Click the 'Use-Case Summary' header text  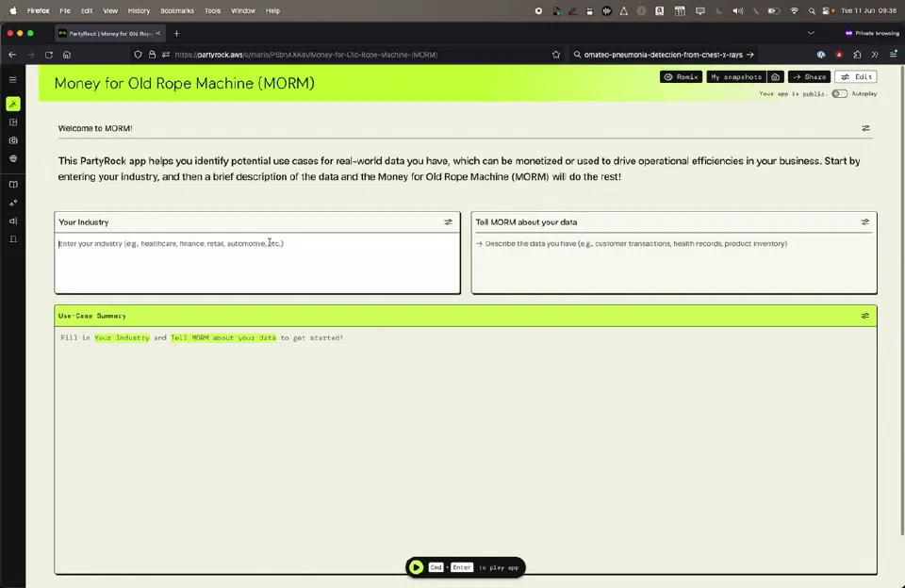pos(92,316)
